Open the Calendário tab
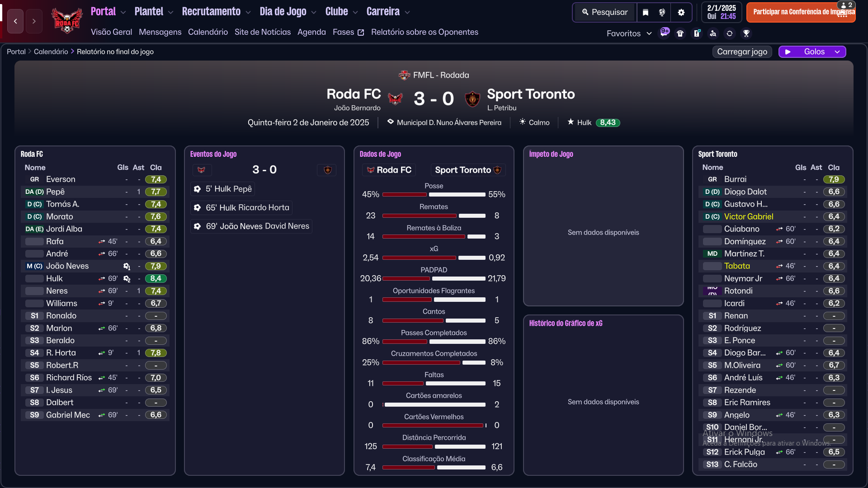The height and width of the screenshot is (488, 868). point(208,32)
